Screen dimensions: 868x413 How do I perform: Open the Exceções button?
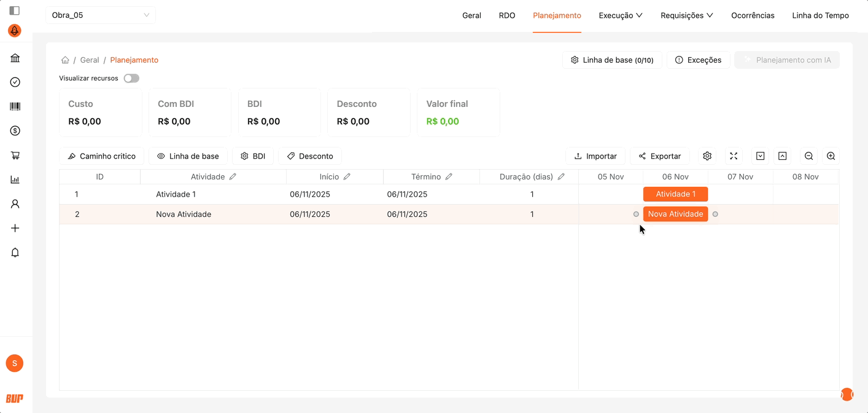698,60
